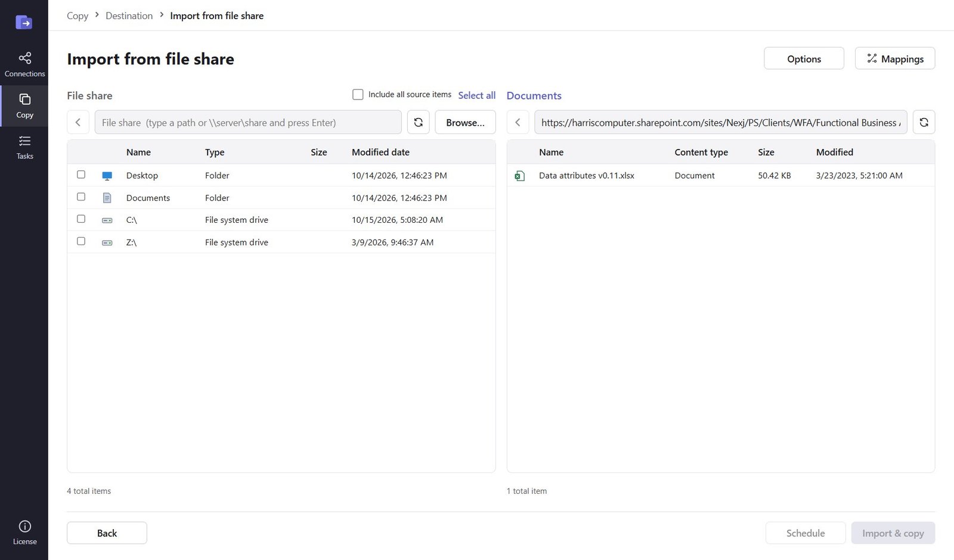
Task: Refresh the SharePoint Documents list
Action: pos(924,122)
